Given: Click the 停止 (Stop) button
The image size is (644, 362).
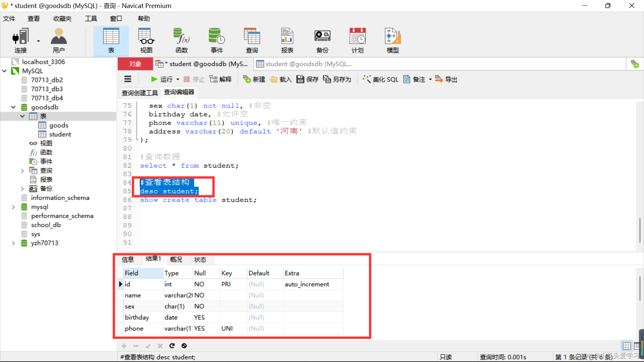Looking at the screenshot, I should [x=194, y=79].
